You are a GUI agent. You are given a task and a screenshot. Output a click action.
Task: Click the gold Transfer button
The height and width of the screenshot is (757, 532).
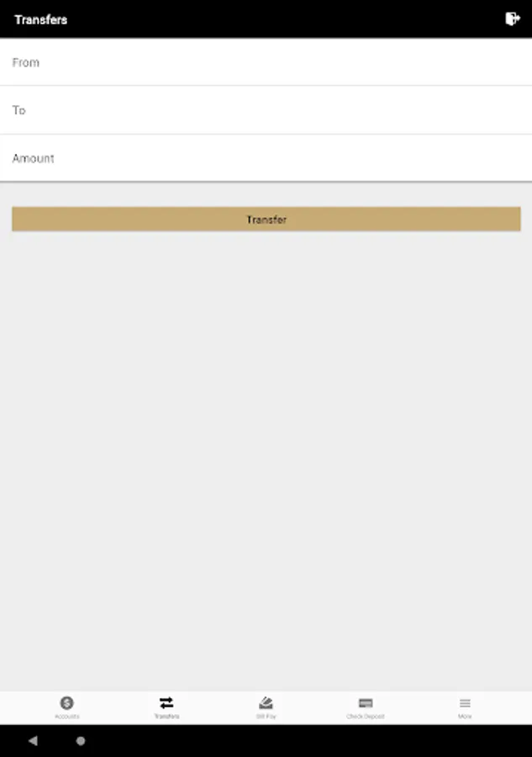(266, 220)
